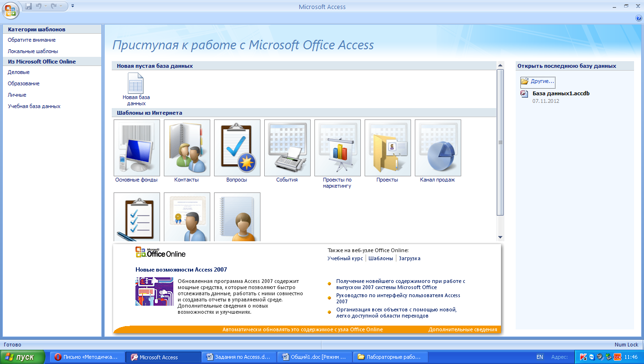This screenshot has width=644, height=364.
Task: Select the Проекты folder template
Action: (387, 151)
